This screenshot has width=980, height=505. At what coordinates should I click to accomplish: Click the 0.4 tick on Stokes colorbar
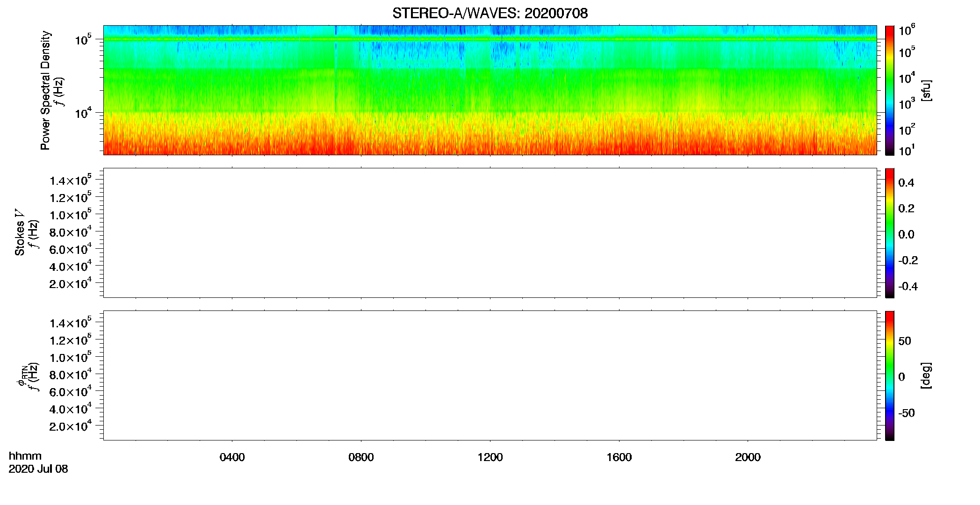(x=906, y=183)
